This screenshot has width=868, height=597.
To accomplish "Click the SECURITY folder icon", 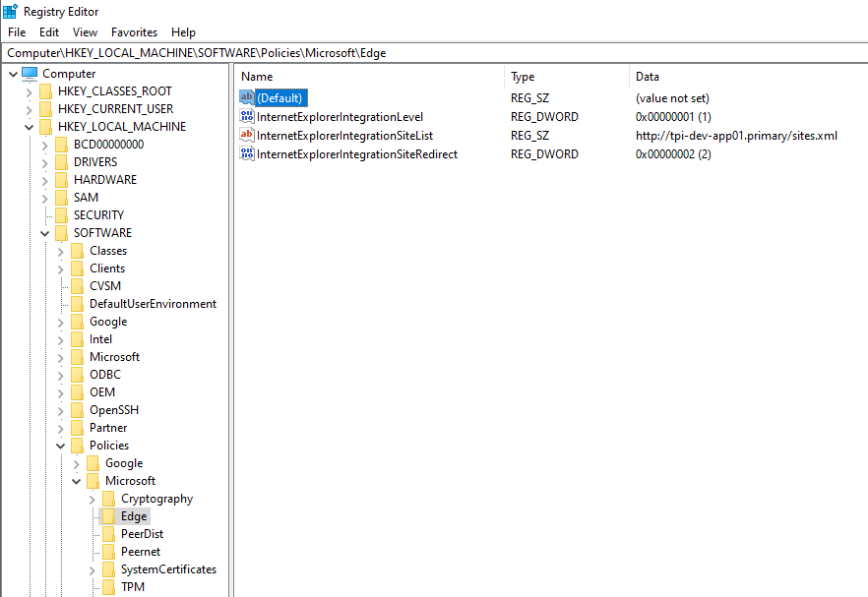I will tap(61, 215).
